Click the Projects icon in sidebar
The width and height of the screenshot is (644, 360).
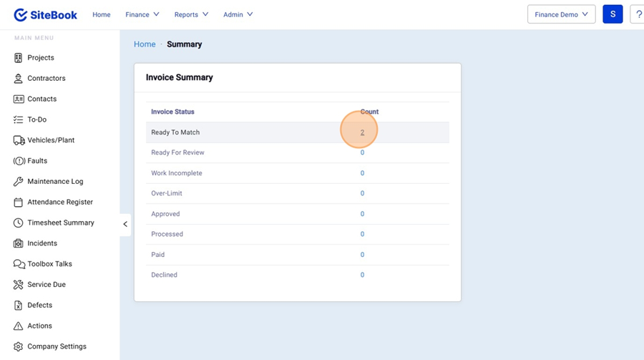[19, 58]
